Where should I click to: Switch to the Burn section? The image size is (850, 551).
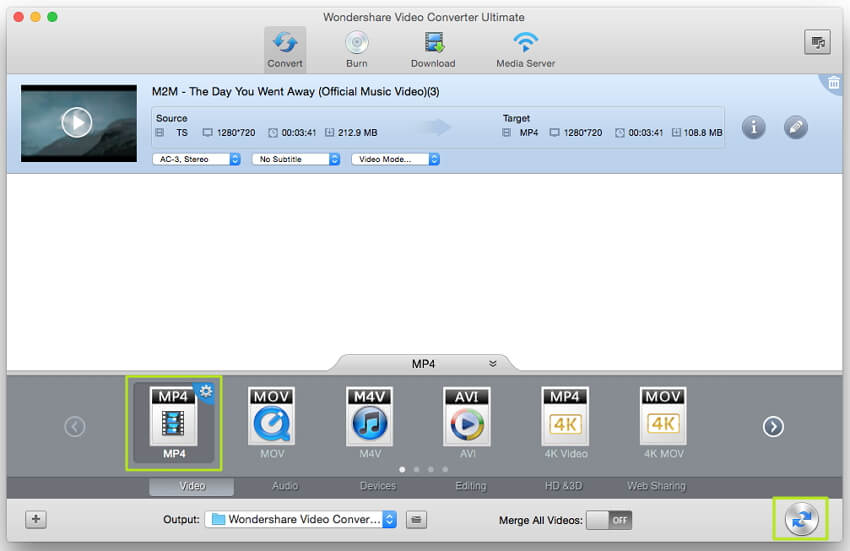pos(357,49)
